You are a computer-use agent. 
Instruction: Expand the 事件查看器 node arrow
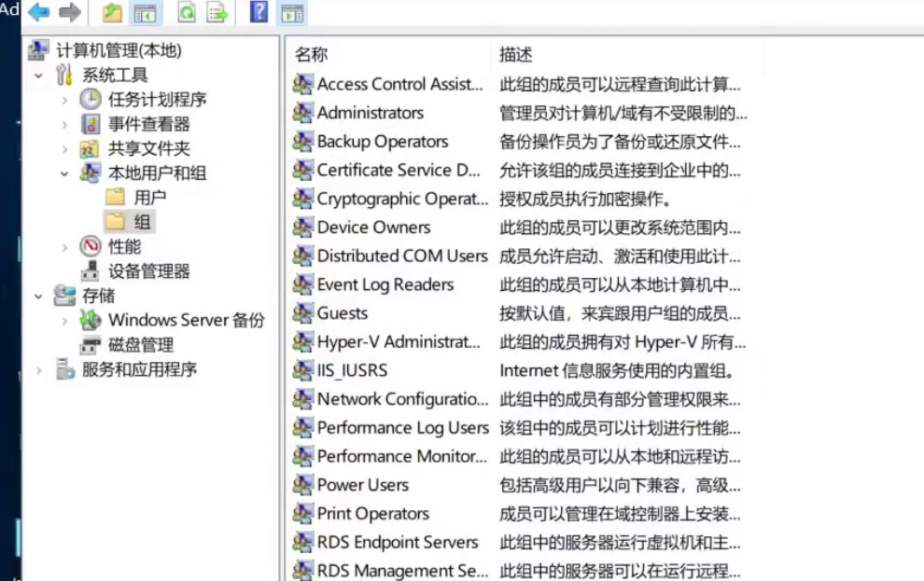coord(64,125)
